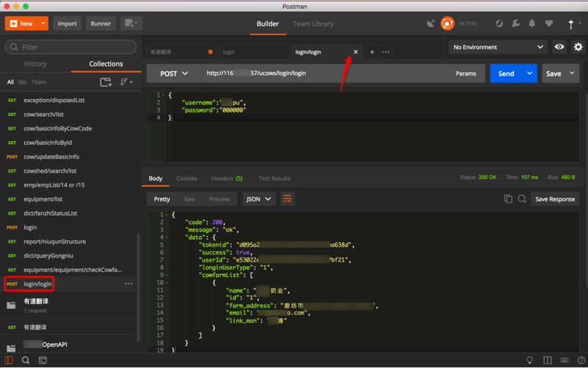This screenshot has width=588, height=368.
Task: Copy the response to clipboard
Action: click(508, 199)
